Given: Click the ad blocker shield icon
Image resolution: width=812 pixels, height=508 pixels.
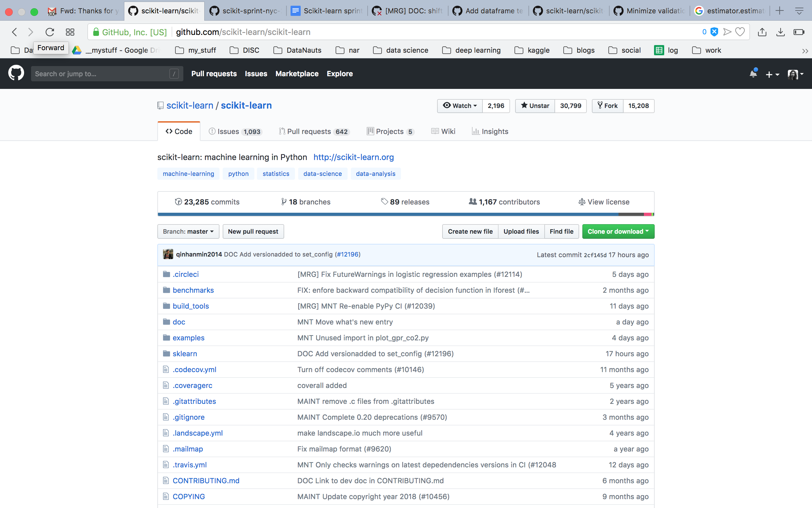Looking at the screenshot, I should pos(714,32).
